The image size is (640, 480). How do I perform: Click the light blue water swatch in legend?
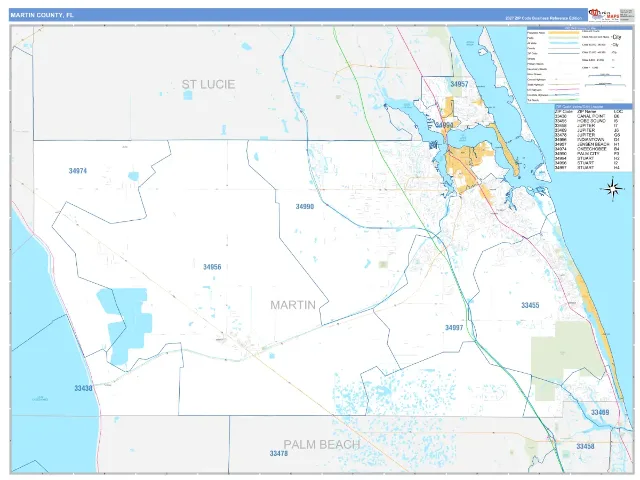(x=563, y=43)
